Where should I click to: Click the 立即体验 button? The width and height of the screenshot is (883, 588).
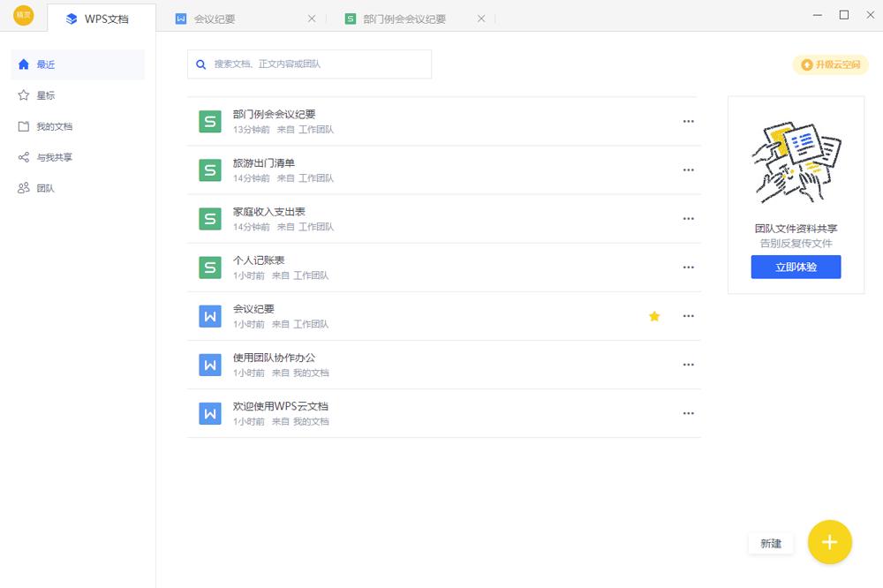coord(796,267)
